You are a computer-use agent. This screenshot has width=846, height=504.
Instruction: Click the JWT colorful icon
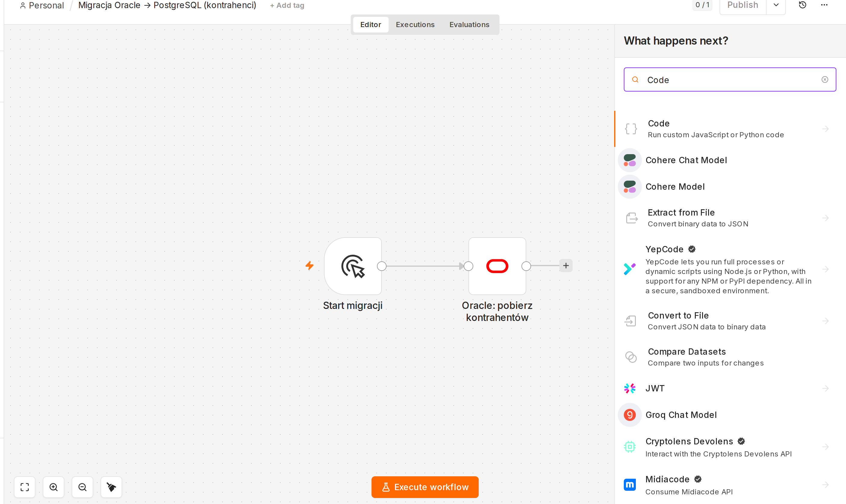(x=629, y=388)
